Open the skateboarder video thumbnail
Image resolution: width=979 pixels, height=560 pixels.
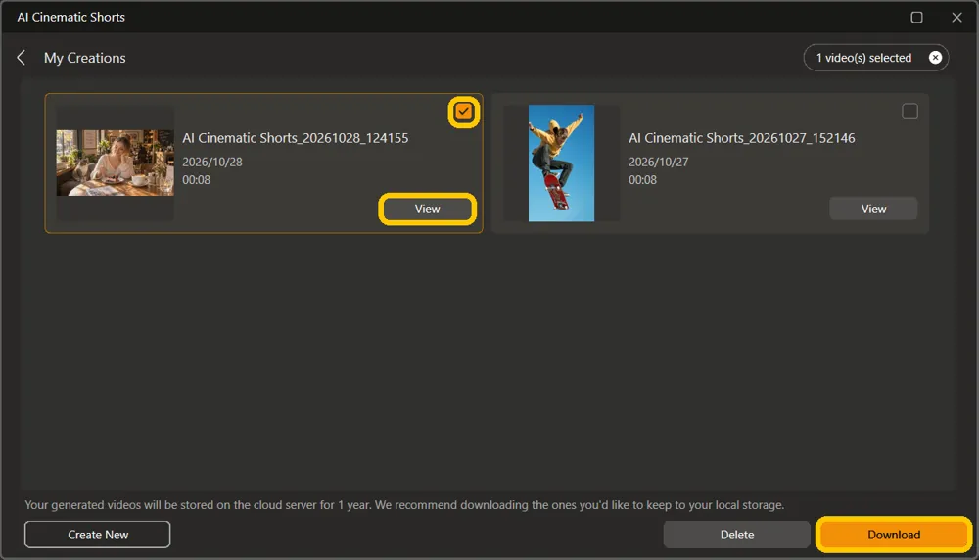(x=561, y=163)
